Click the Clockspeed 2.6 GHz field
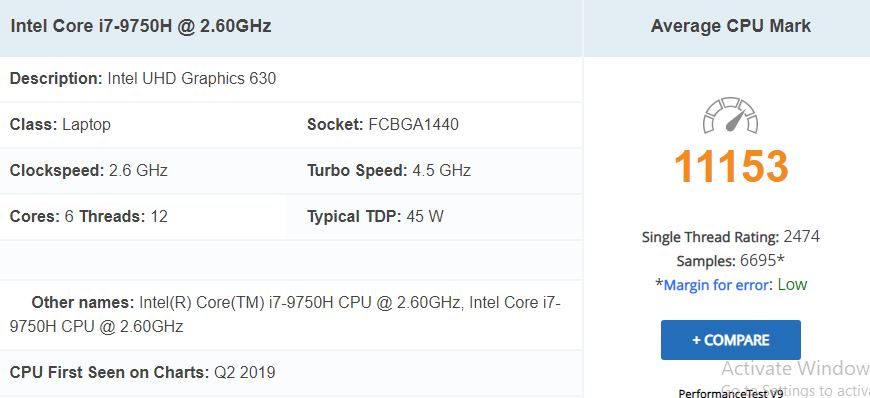Image resolution: width=870 pixels, height=398 pixels. tap(88, 170)
